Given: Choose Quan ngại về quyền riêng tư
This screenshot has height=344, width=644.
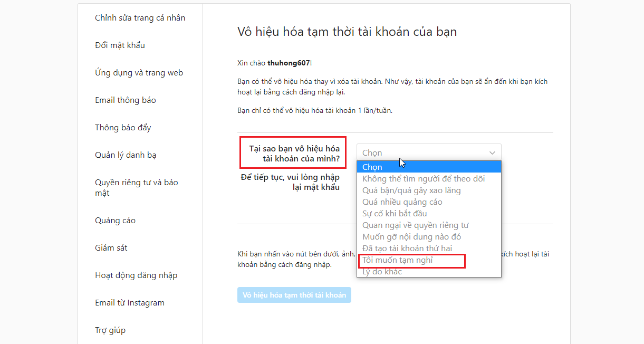Looking at the screenshot, I should tap(429, 225).
